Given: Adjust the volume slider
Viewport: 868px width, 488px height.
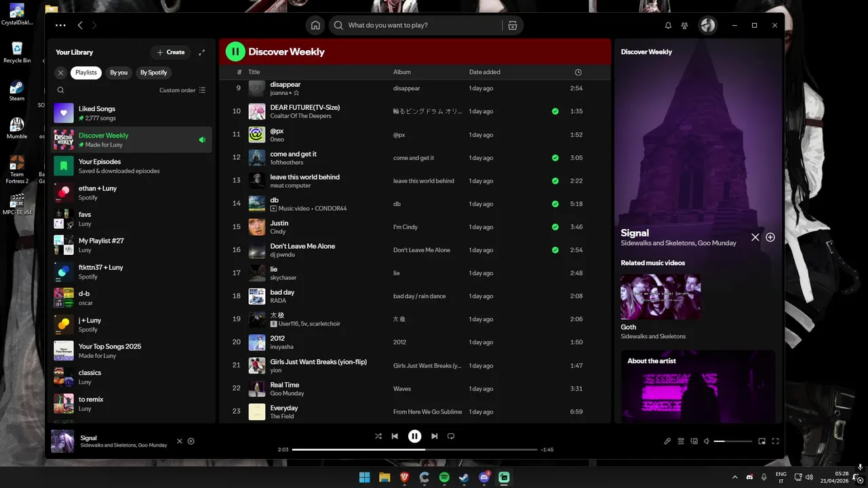Looking at the screenshot, I should tap(733, 441).
